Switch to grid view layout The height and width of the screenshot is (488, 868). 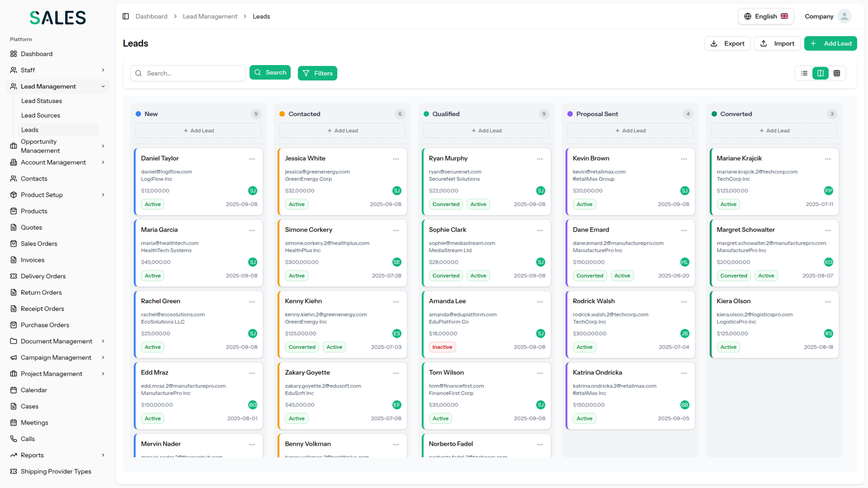(837, 73)
